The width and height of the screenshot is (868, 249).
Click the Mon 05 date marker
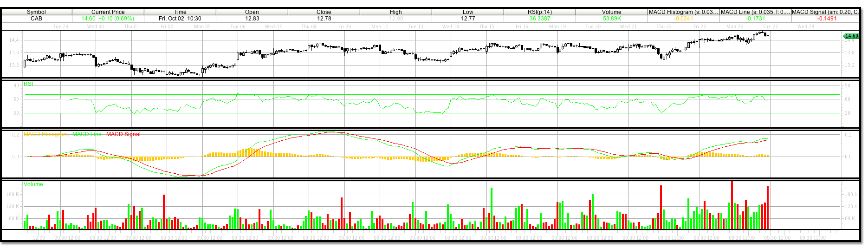[x=202, y=26]
